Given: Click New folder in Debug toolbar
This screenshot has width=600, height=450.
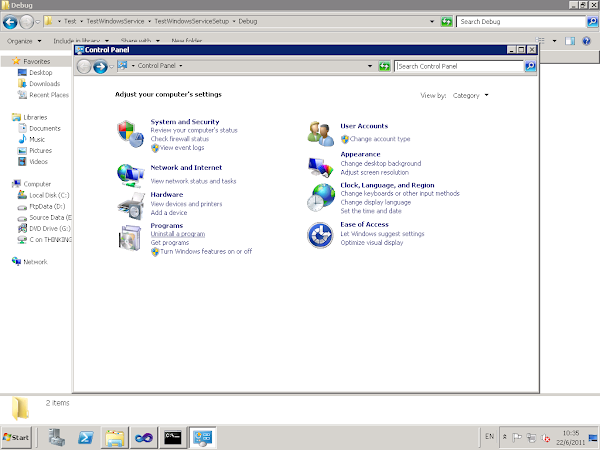Looking at the screenshot, I should click(187, 41).
